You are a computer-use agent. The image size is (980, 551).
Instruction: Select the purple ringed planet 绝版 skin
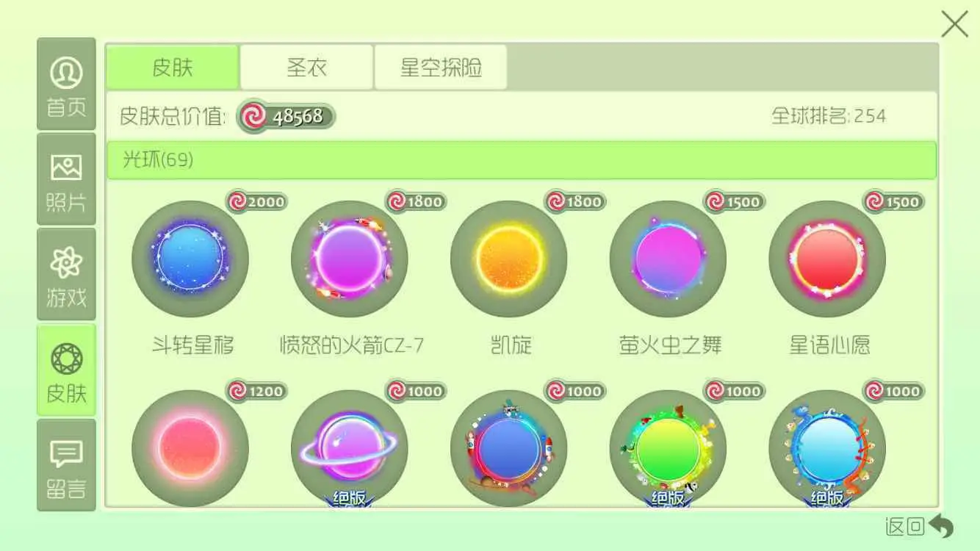tap(350, 447)
